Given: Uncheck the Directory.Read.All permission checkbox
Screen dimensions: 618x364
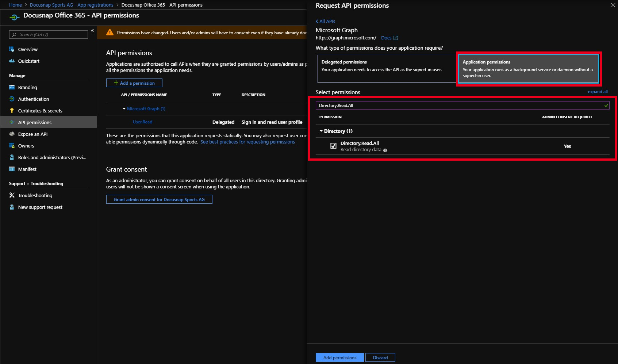Looking at the screenshot, I should [x=333, y=146].
